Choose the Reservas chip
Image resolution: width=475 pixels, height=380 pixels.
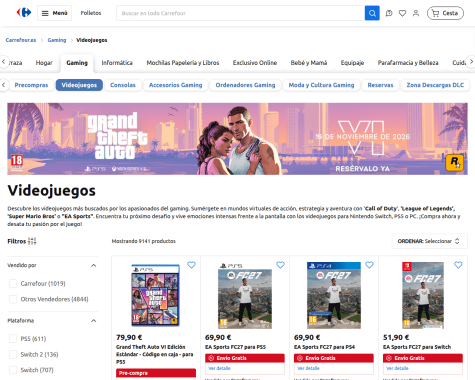pos(380,85)
